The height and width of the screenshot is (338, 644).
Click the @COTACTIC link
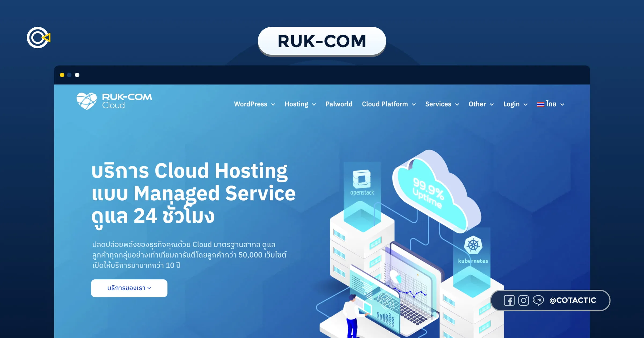pos(573,300)
